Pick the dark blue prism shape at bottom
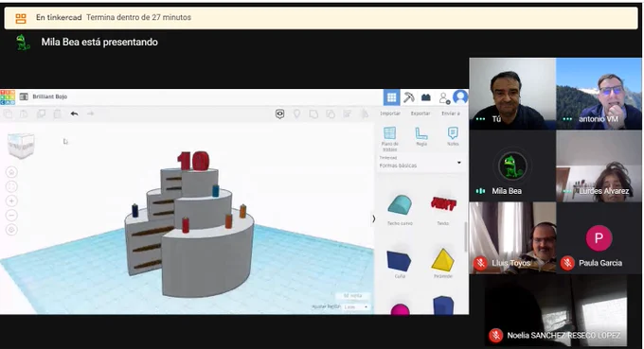This screenshot has width=644, height=349. click(443, 305)
